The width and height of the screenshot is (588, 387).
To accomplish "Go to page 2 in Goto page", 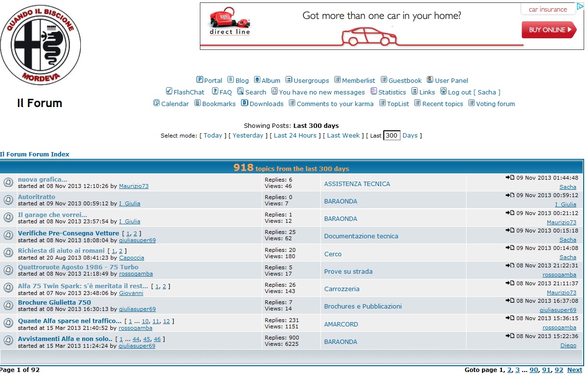I will click(509, 370).
